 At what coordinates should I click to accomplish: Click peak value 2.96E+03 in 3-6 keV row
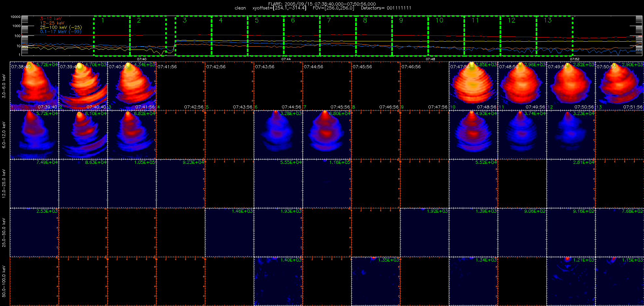[x=535, y=65]
